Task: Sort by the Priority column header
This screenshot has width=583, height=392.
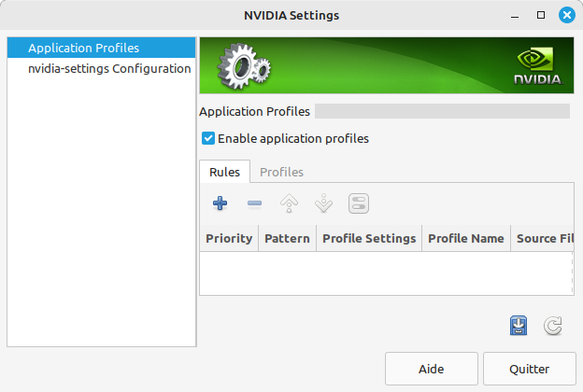Action: [229, 238]
